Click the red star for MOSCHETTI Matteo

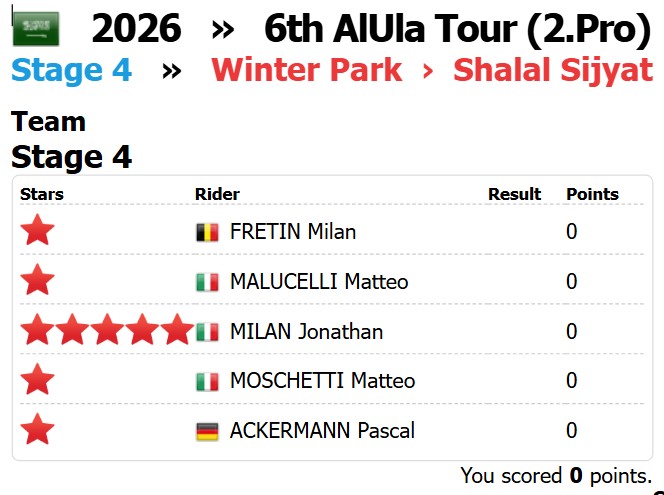pos(38,381)
